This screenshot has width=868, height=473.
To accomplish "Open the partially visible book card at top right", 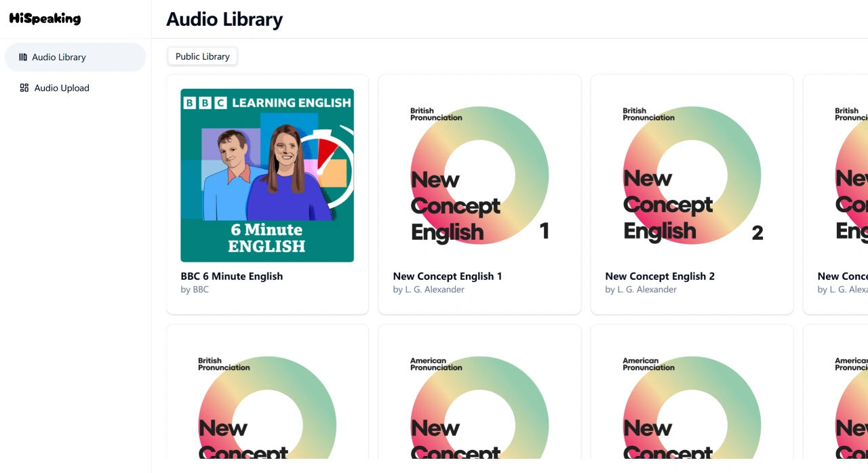I will [836, 194].
